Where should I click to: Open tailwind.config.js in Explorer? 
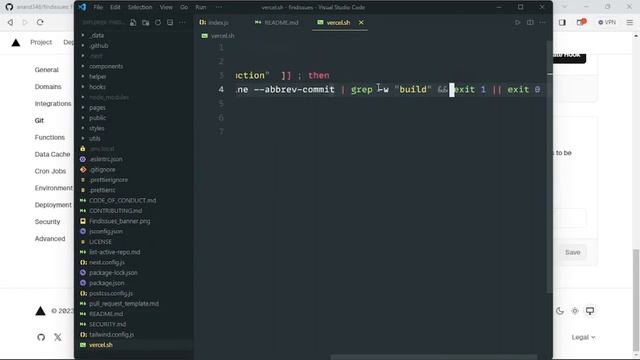point(111,334)
